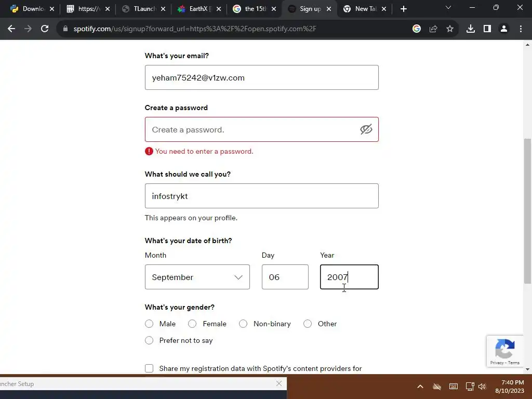Screen dimensions: 532x399
Task: Toggle the browser side panel icon
Action: pos(487,29)
